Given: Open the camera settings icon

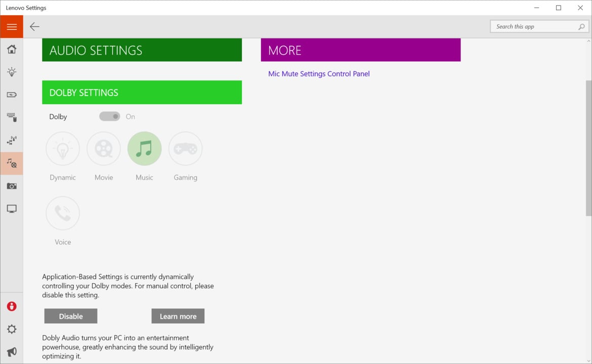Looking at the screenshot, I should (12, 186).
